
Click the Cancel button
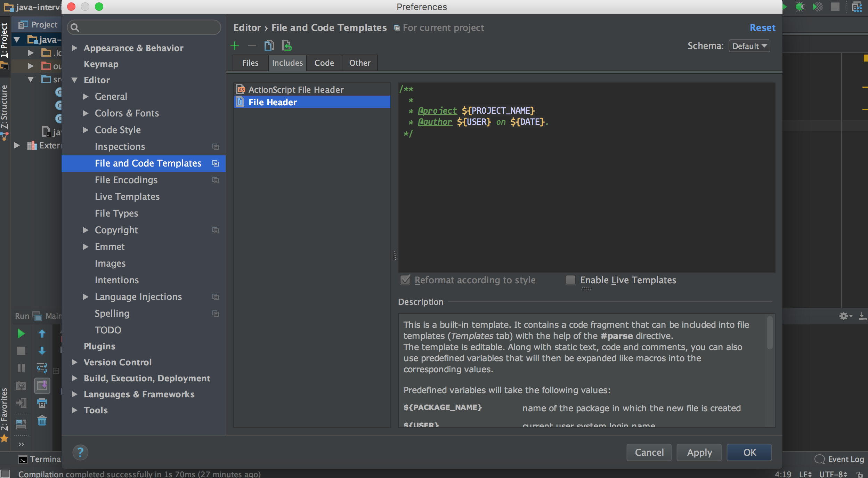pyautogui.click(x=649, y=452)
